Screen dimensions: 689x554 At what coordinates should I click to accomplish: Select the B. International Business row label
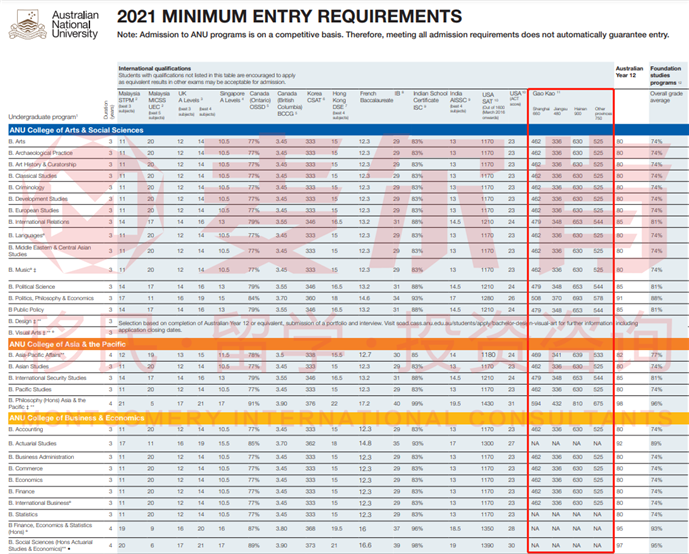click(40, 503)
